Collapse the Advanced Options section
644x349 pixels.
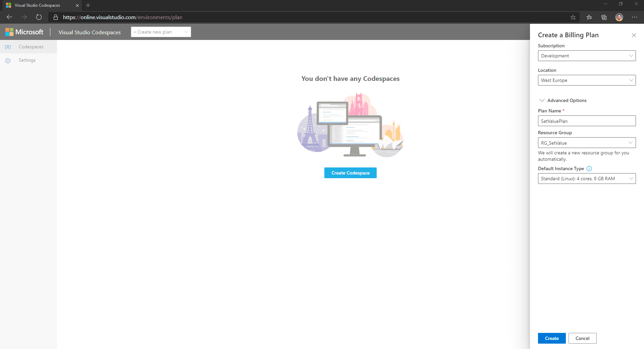pyautogui.click(x=562, y=100)
